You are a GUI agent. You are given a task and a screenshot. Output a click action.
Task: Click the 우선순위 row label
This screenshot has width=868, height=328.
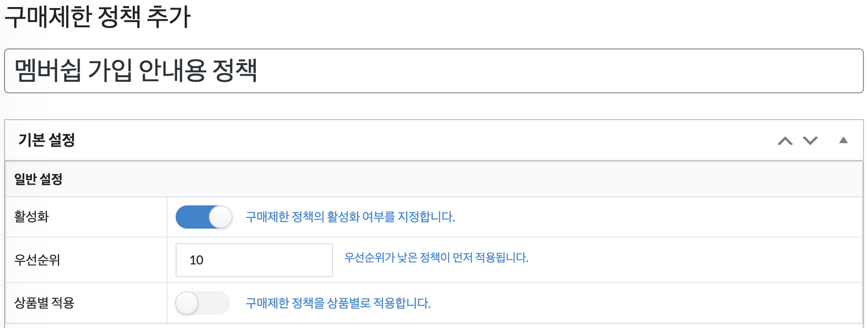click(x=37, y=260)
